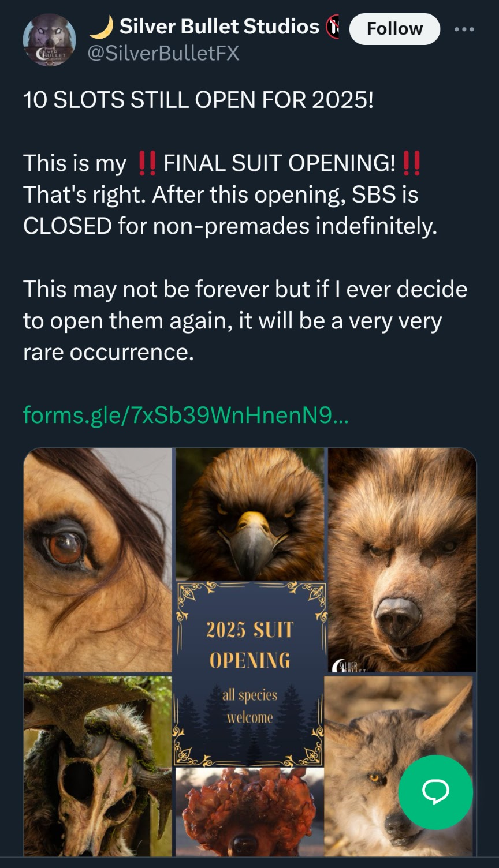Open the forms.gle application link
Image resolution: width=499 pixels, height=868 pixels.
[186, 414]
